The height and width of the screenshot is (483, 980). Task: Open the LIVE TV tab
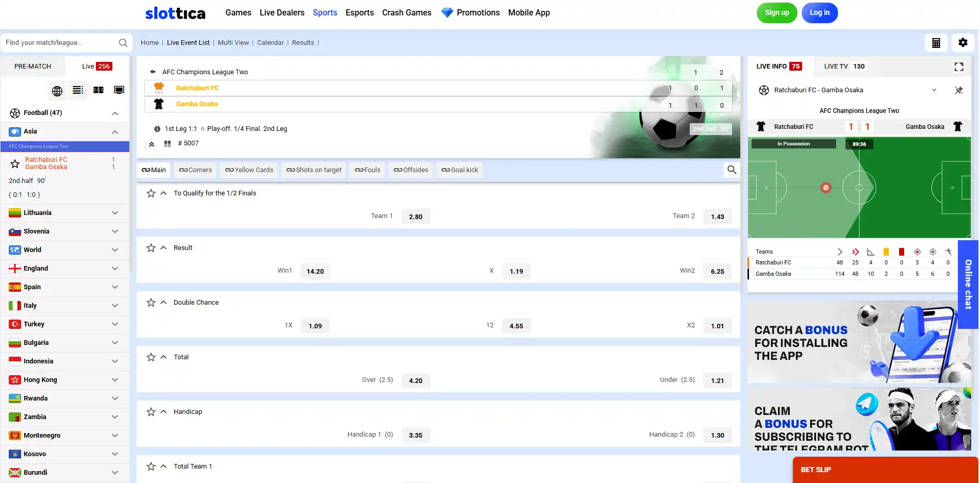coord(844,66)
